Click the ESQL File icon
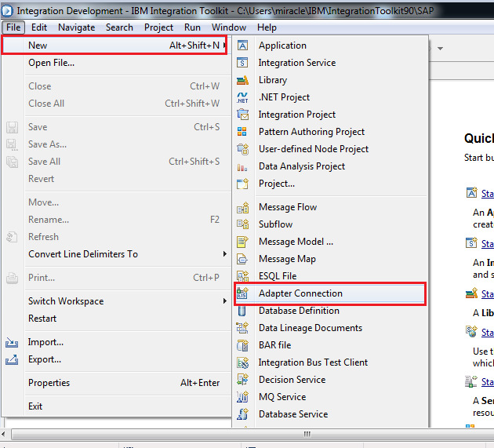 click(242, 276)
